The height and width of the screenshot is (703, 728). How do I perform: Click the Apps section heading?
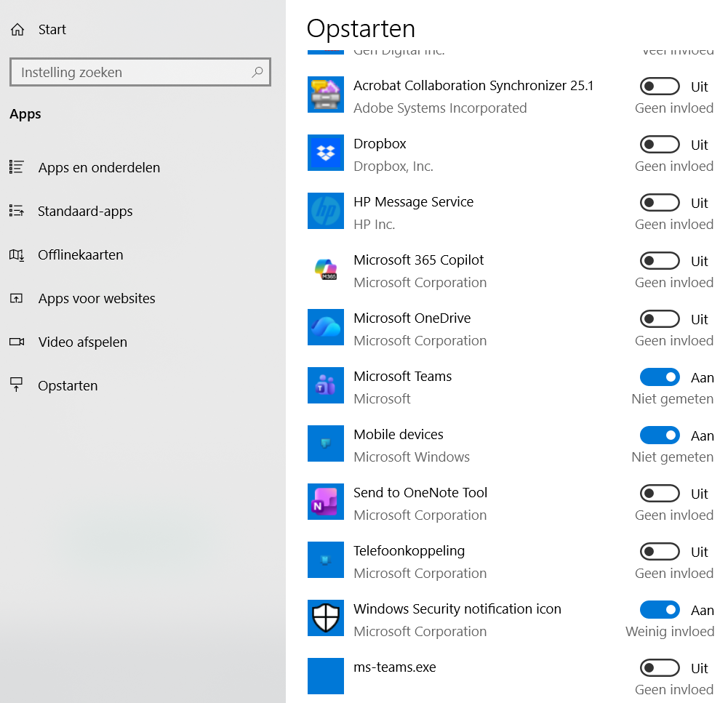pos(25,114)
